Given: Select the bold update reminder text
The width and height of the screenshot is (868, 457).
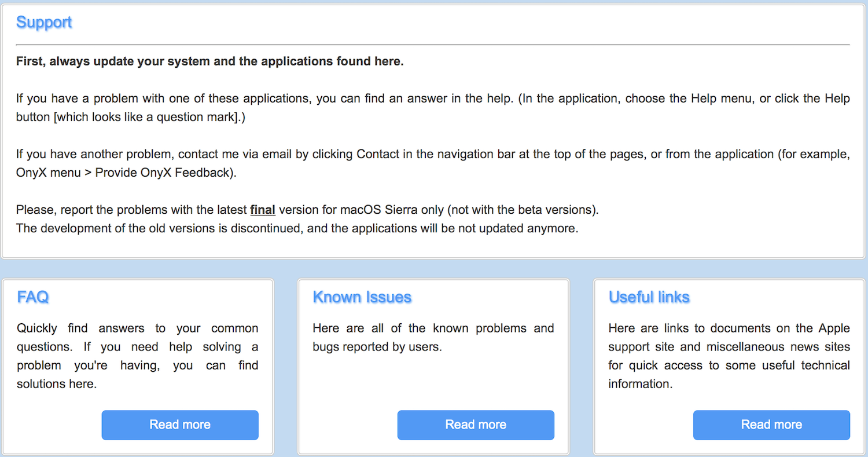Looking at the screenshot, I should (209, 61).
